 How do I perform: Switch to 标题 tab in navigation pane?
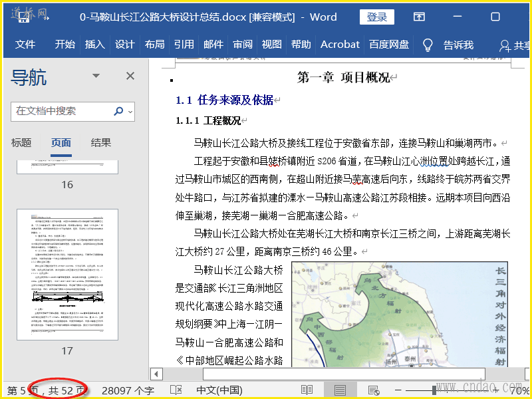[x=21, y=142]
